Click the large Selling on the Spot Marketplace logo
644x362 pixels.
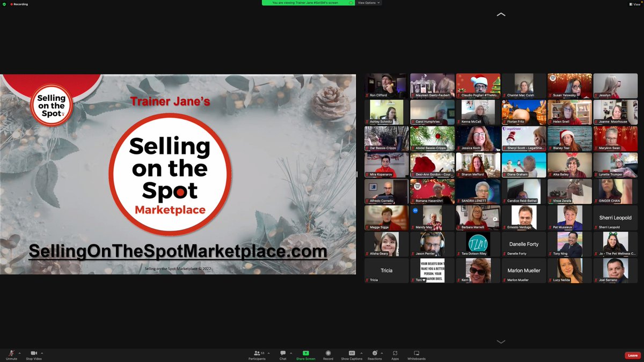tap(170, 174)
